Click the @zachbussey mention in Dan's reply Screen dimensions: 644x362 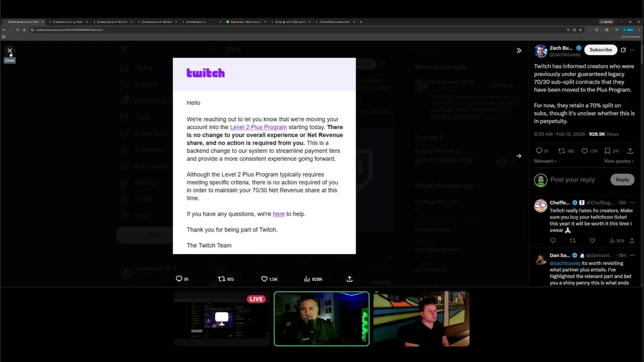pyautogui.click(x=565, y=263)
